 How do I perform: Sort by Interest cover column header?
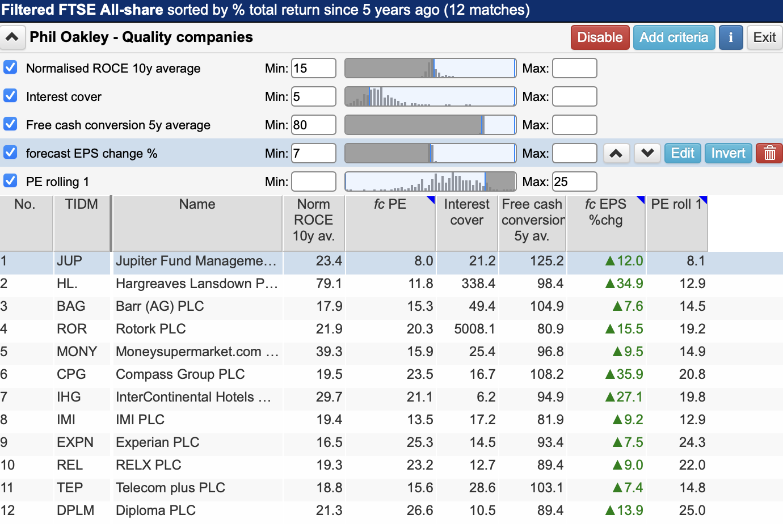click(x=467, y=223)
